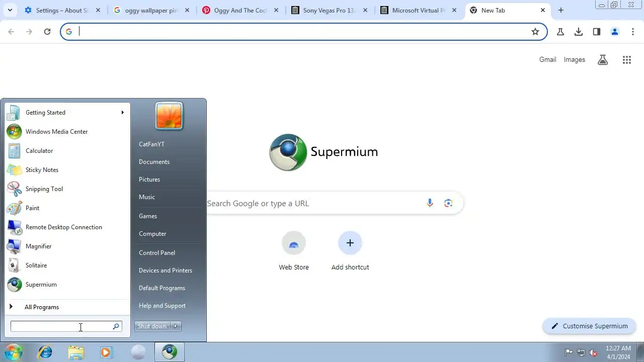The image size is (644, 362).
Task: Open Music library from Start menu
Action: (x=147, y=197)
